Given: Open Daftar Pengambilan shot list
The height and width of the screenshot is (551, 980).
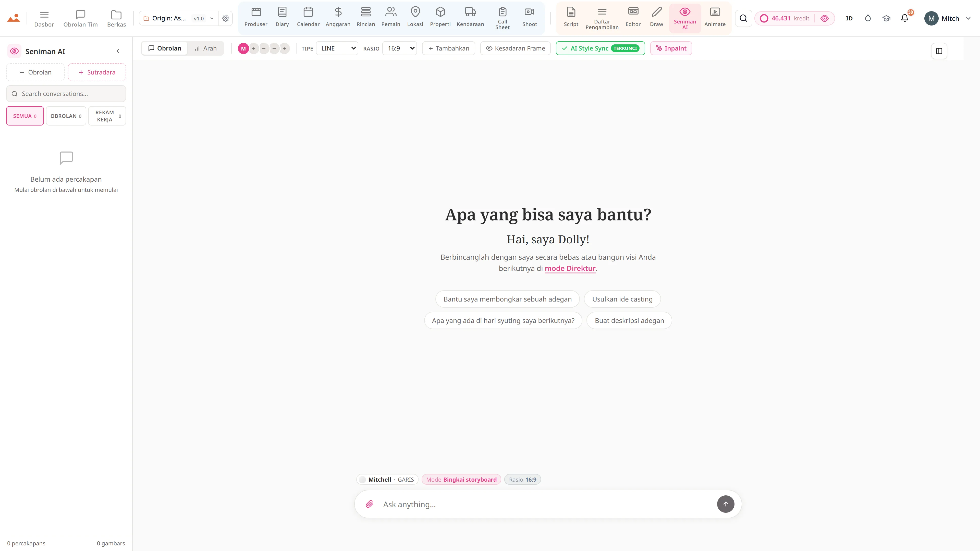Looking at the screenshot, I should point(602,18).
